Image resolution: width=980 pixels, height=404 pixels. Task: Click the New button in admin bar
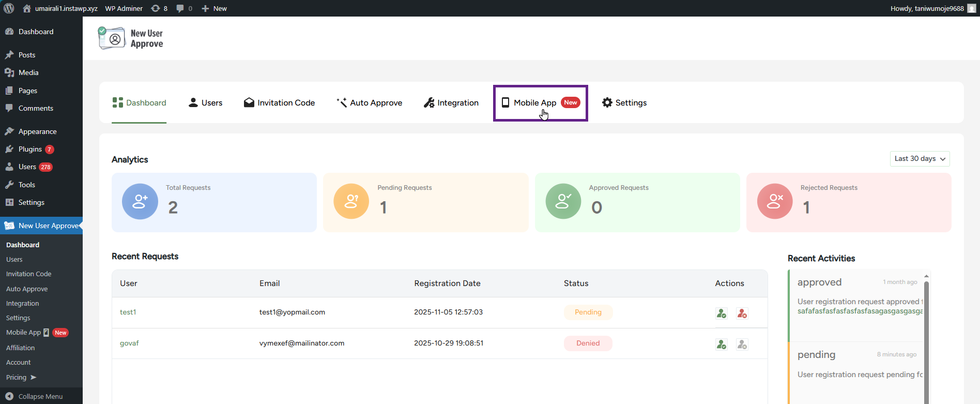(x=214, y=8)
